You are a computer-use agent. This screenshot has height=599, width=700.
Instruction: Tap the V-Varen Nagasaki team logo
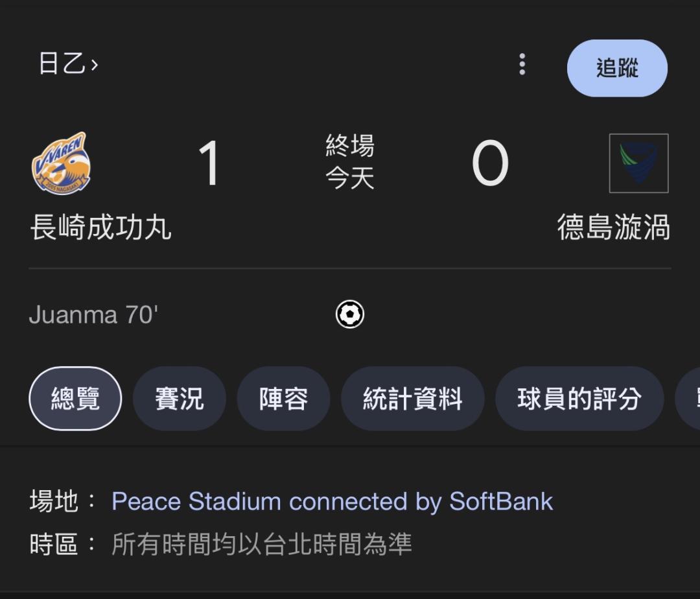(x=61, y=163)
